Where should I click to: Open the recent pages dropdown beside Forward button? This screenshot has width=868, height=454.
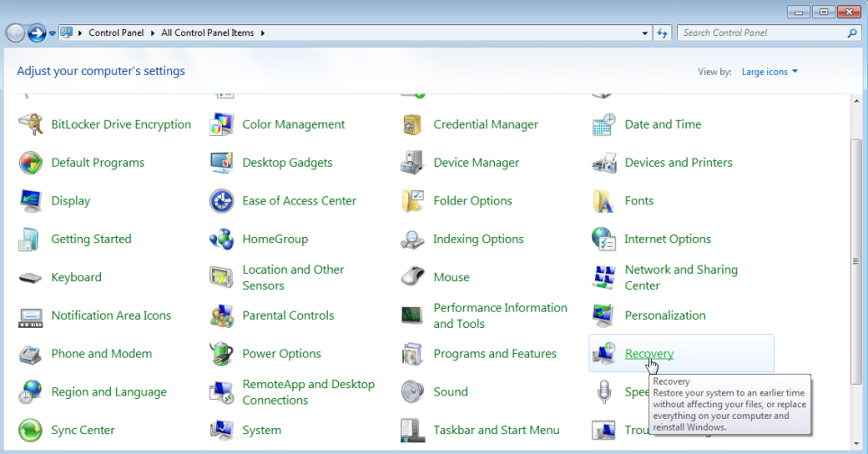coord(52,33)
